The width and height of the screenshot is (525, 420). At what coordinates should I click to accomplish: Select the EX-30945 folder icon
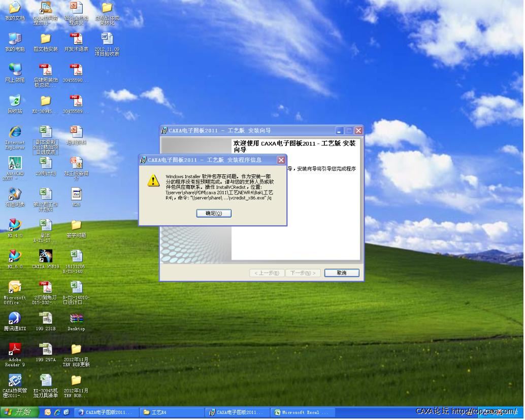pyautogui.click(x=46, y=104)
